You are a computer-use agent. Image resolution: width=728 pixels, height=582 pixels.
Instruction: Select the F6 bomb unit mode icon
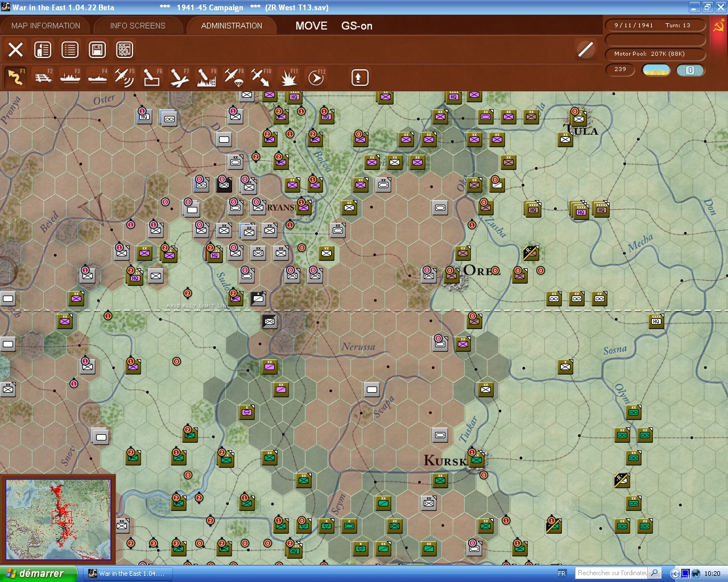[x=152, y=77]
